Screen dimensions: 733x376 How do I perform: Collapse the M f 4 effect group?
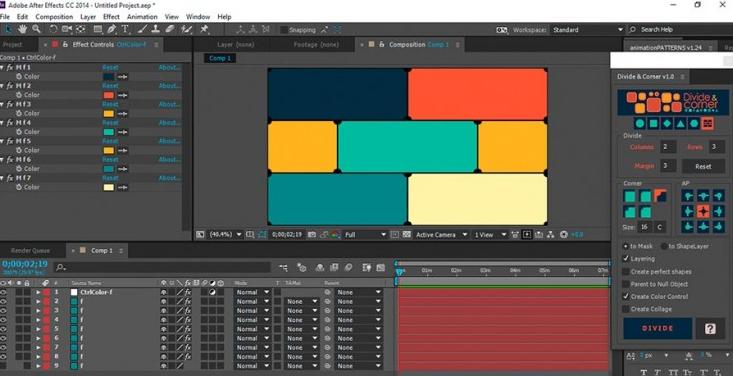coord(2,123)
